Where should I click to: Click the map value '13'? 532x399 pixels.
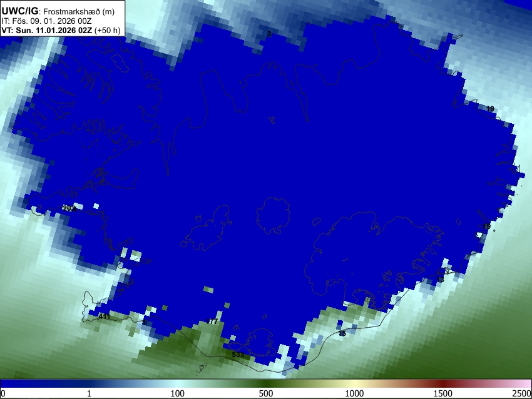point(440,280)
